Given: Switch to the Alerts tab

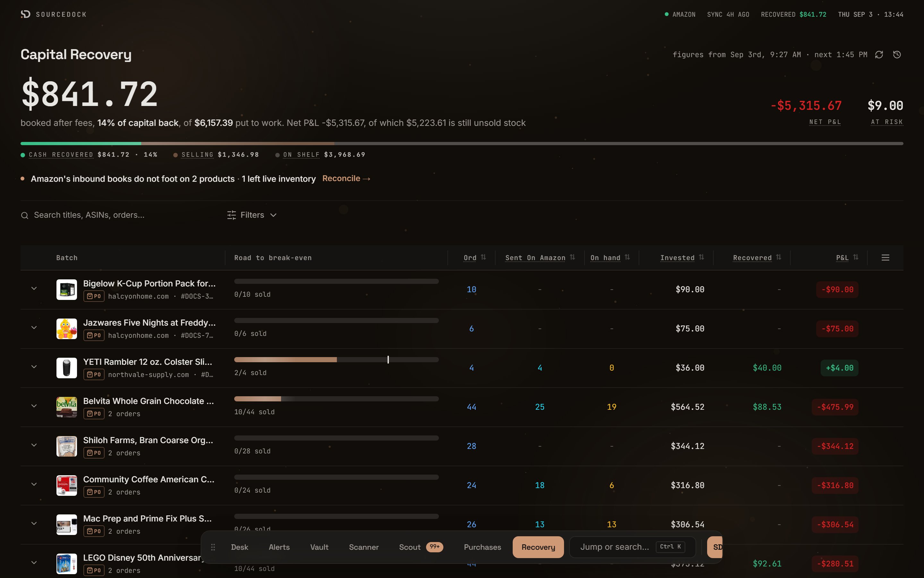Looking at the screenshot, I should pos(279,547).
